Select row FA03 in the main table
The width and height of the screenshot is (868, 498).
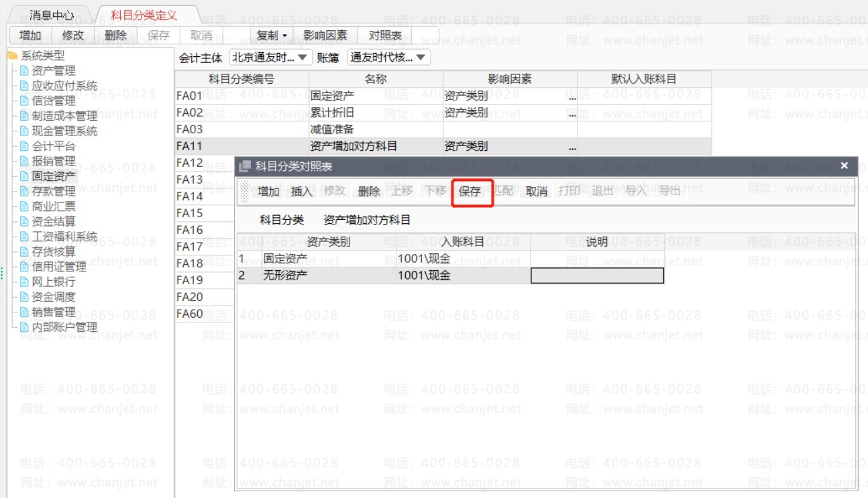(443, 129)
